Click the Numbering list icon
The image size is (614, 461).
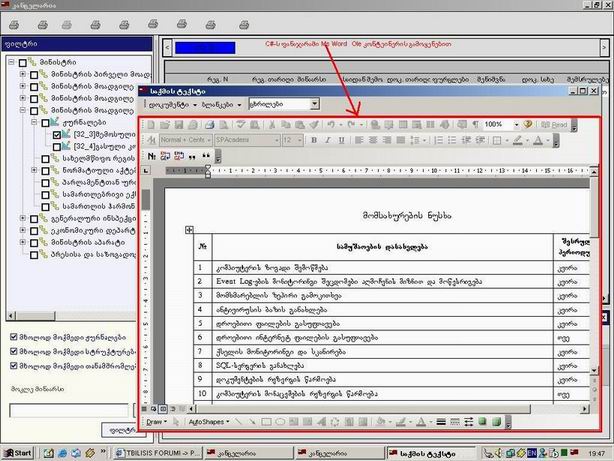click(439, 140)
